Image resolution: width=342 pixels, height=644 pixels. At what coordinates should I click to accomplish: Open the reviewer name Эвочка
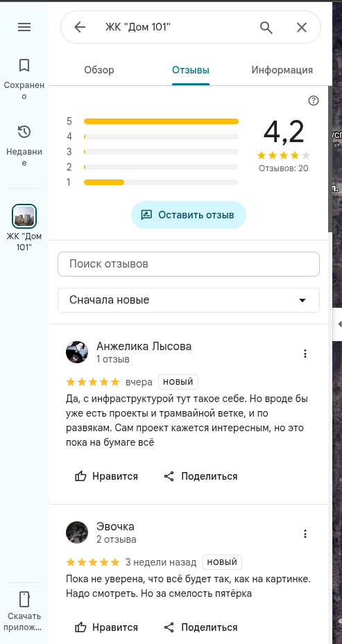pyautogui.click(x=116, y=527)
